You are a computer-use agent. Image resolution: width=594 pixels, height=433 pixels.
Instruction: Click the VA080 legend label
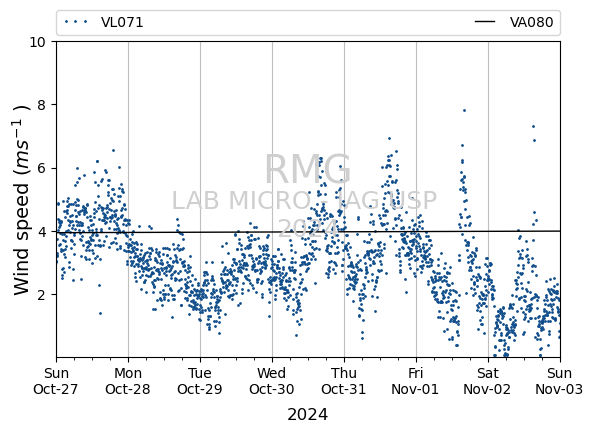click(531, 22)
